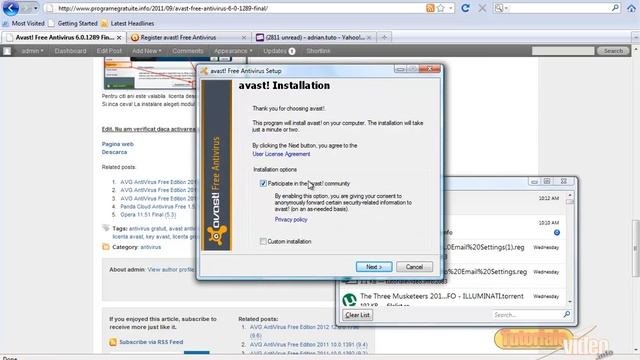This screenshot has height=360, width=640.
Task: Click the avast! setup title bar icon
Action: 204,71
